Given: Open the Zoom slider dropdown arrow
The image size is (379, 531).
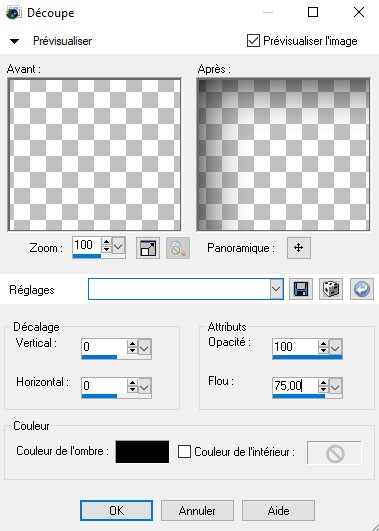Looking at the screenshot, I should click(x=119, y=246).
